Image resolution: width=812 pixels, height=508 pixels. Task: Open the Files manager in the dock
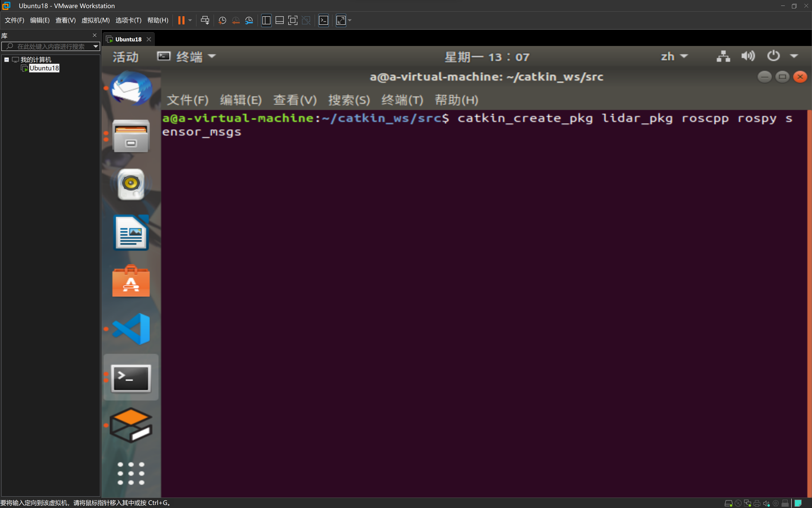[131, 136]
